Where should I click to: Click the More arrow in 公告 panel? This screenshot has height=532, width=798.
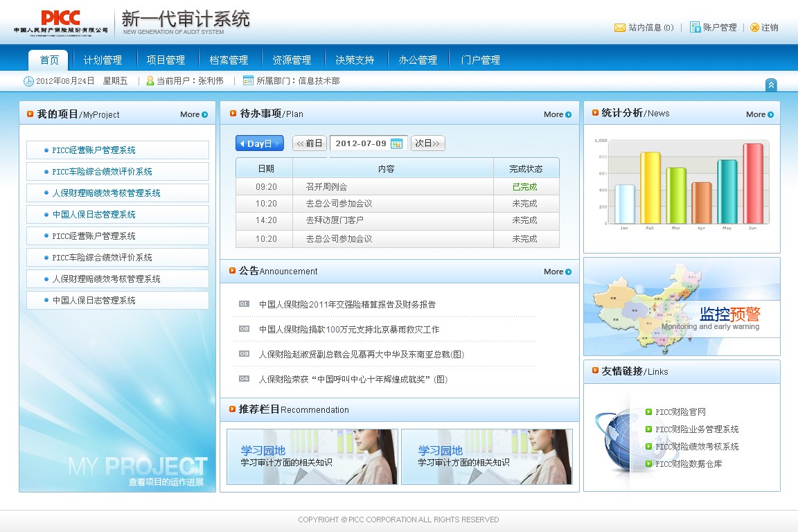point(568,272)
